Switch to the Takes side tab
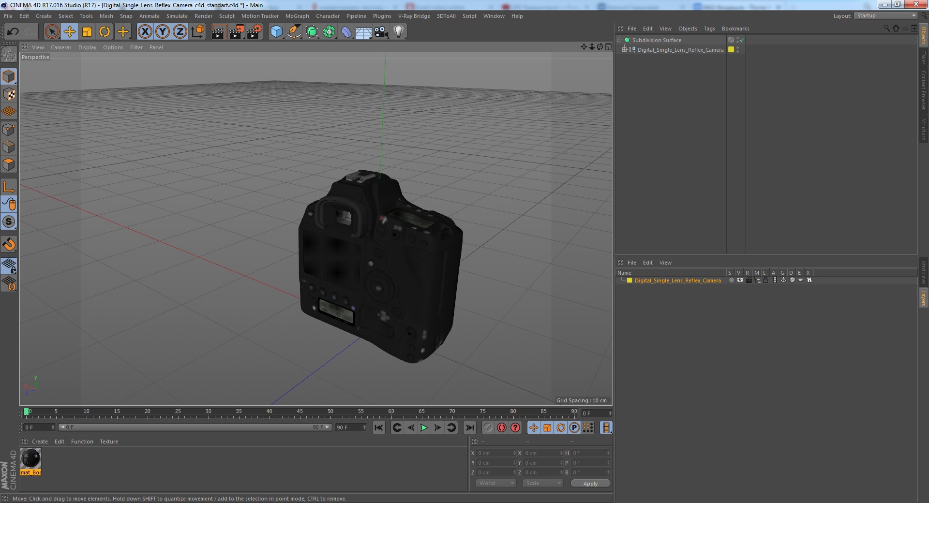This screenshot has width=929, height=560. coord(923,58)
